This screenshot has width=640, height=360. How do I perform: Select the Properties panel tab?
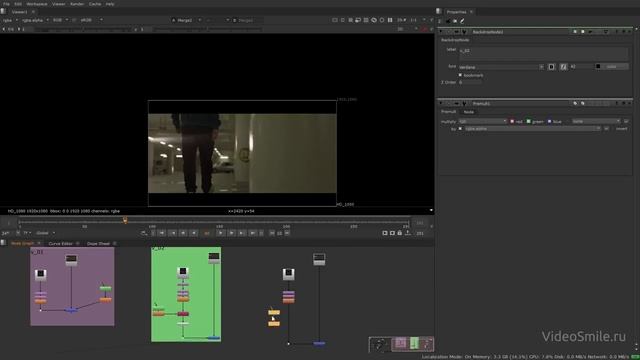tap(456, 12)
